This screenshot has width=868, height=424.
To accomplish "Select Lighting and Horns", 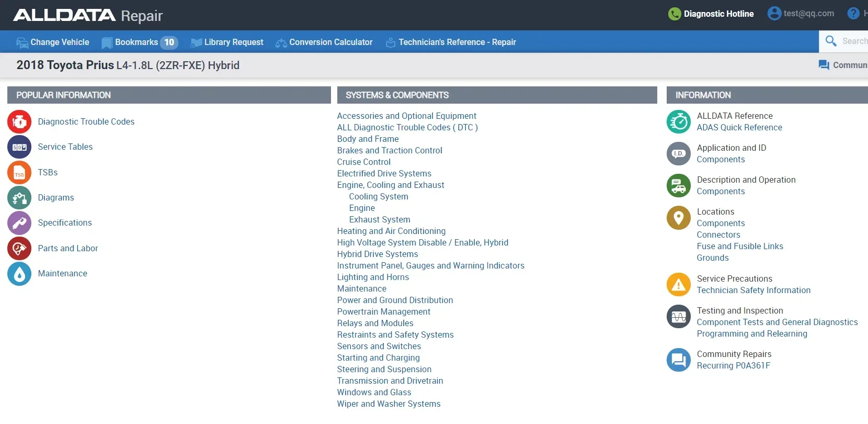I will (x=373, y=277).
